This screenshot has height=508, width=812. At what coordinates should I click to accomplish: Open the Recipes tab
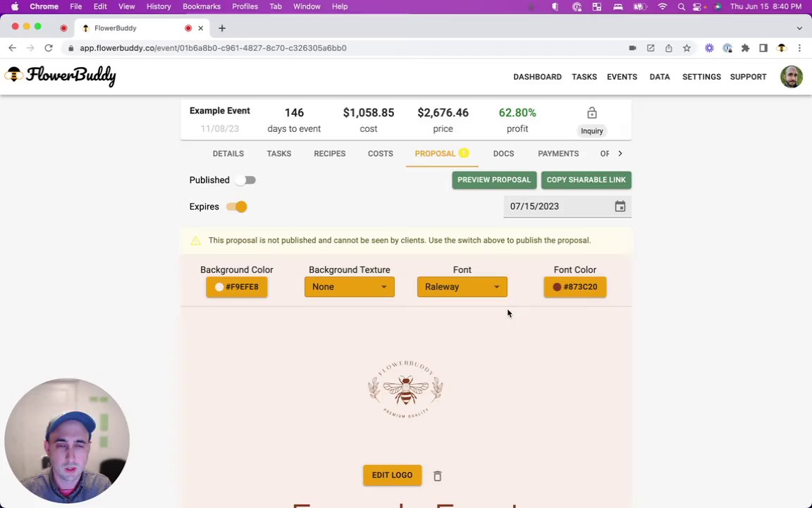pyautogui.click(x=330, y=153)
